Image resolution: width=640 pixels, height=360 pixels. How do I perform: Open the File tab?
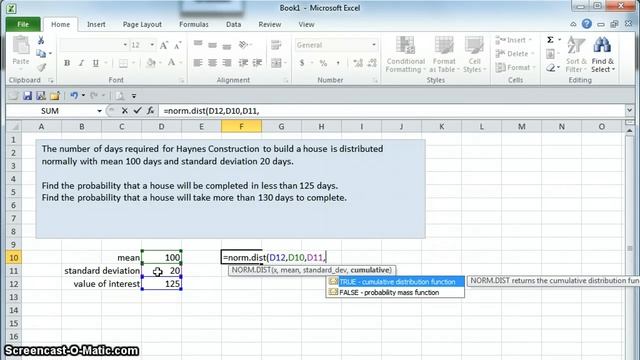(23, 24)
